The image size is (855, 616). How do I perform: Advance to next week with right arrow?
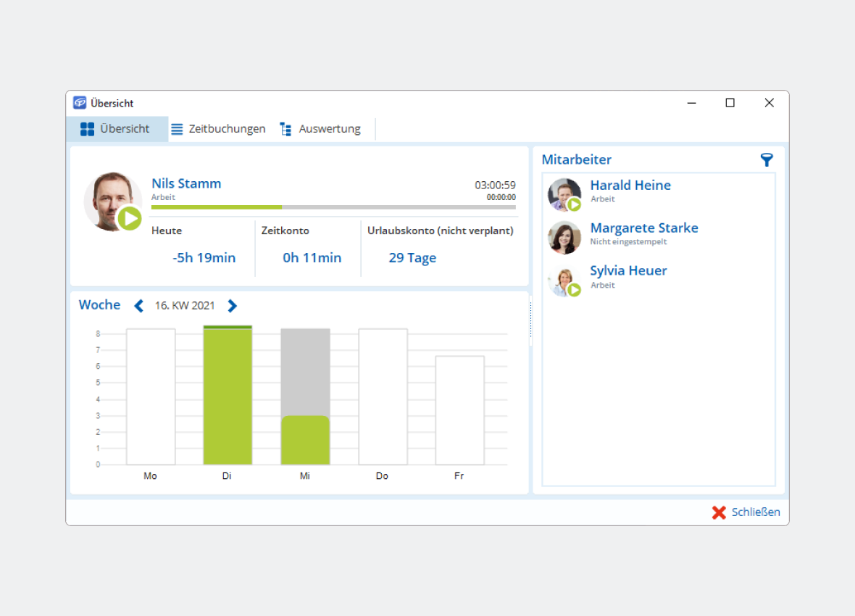click(x=232, y=306)
